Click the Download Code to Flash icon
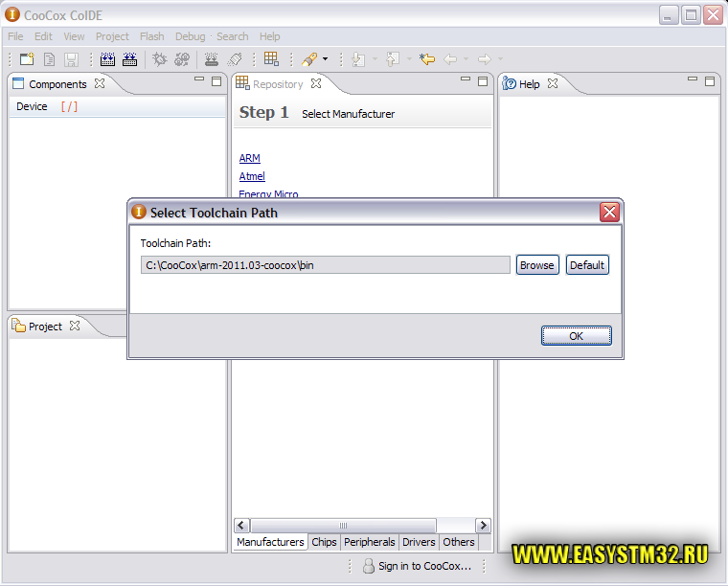Screen dimensions: 728x586 pos(212,59)
